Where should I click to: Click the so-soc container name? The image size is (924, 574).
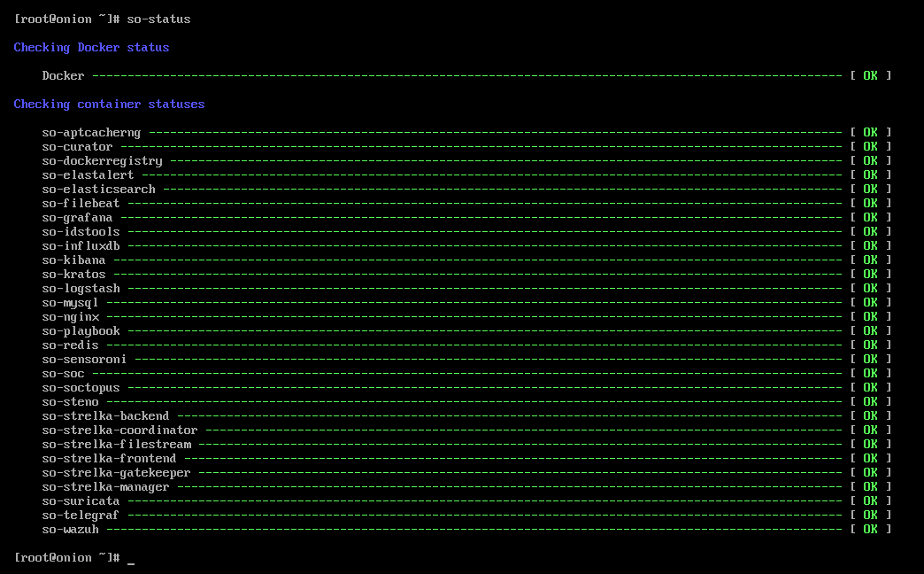[63, 373]
